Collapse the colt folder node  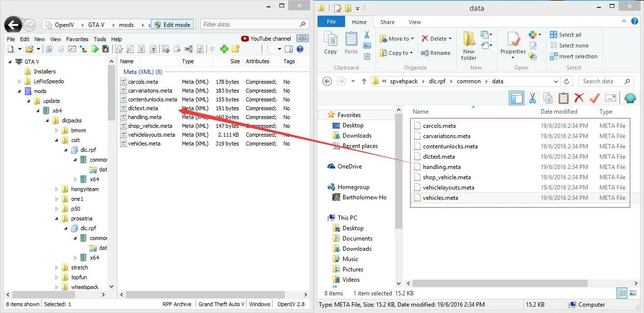[x=57, y=140]
